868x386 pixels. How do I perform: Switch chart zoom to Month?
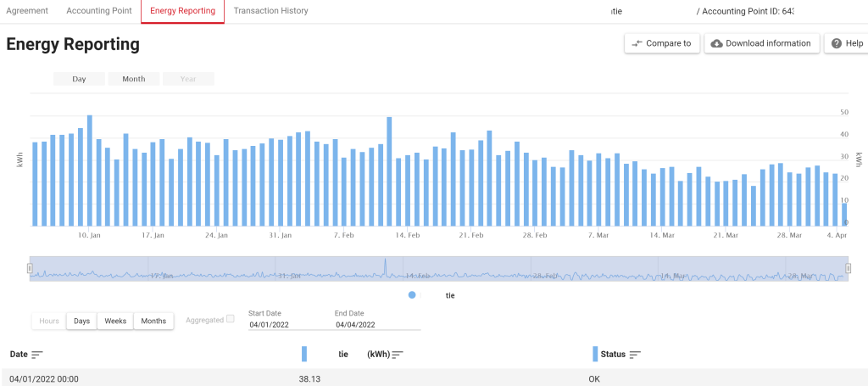click(134, 79)
